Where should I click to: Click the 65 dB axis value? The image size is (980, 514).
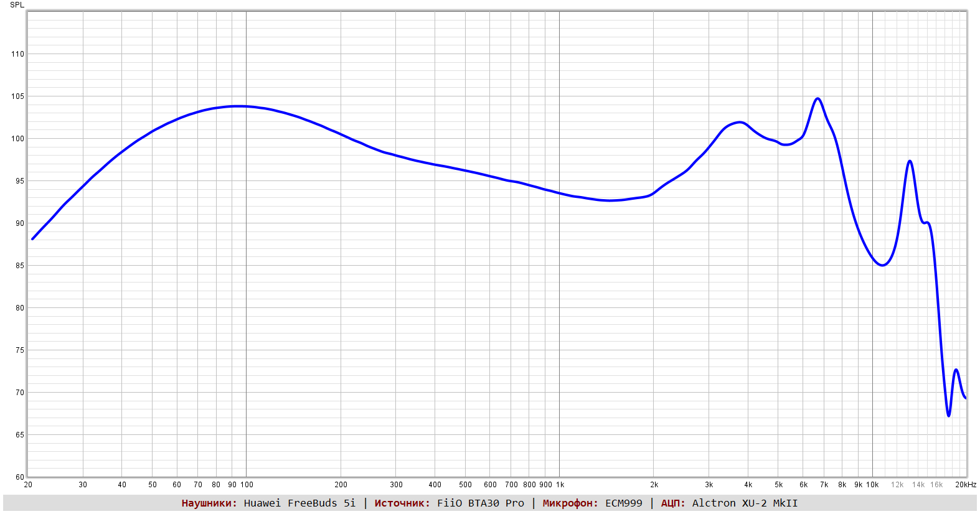click(20, 435)
